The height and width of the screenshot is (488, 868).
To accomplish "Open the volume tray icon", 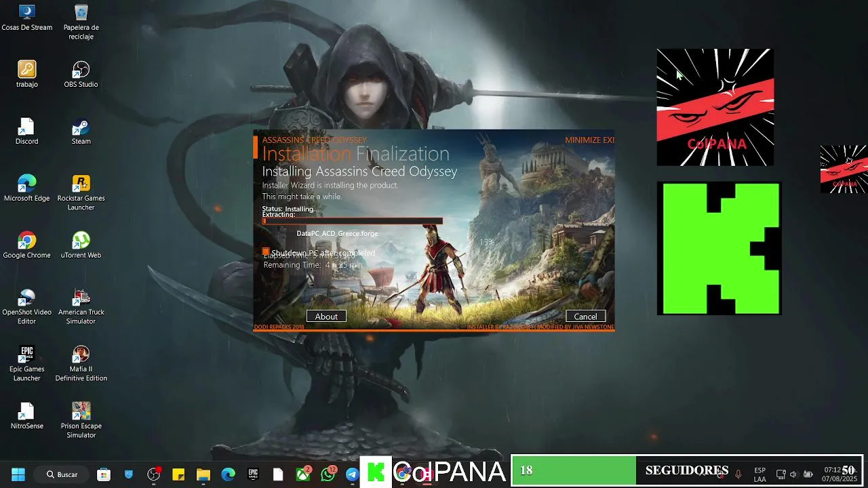I will click(793, 474).
